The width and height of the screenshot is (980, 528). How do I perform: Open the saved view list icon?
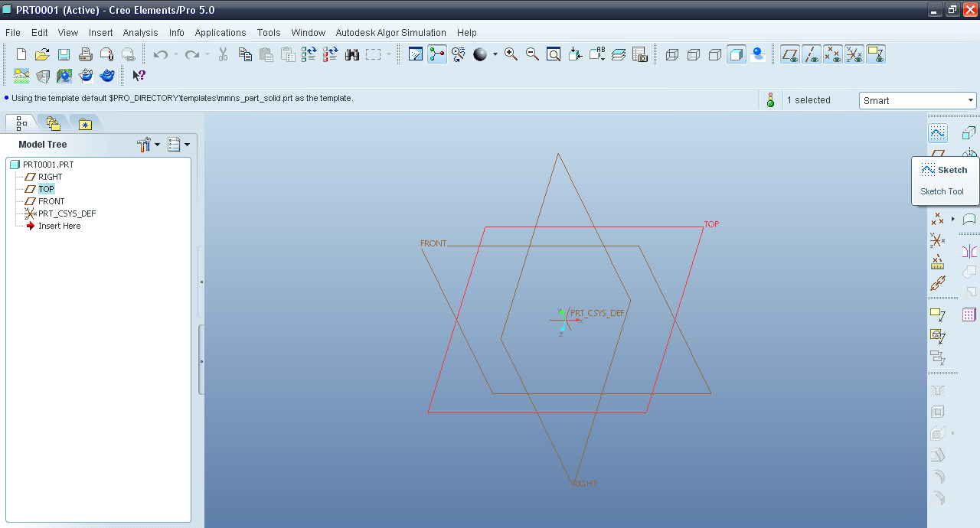(597, 54)
